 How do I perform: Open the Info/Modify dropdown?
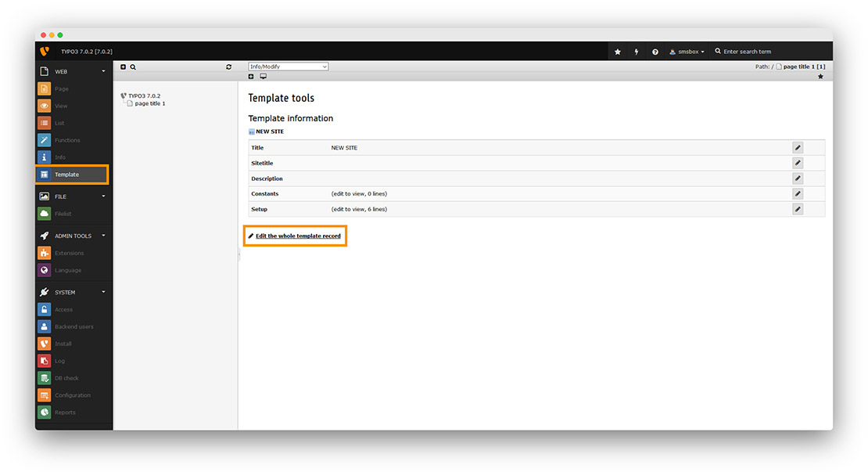(288, 67)
